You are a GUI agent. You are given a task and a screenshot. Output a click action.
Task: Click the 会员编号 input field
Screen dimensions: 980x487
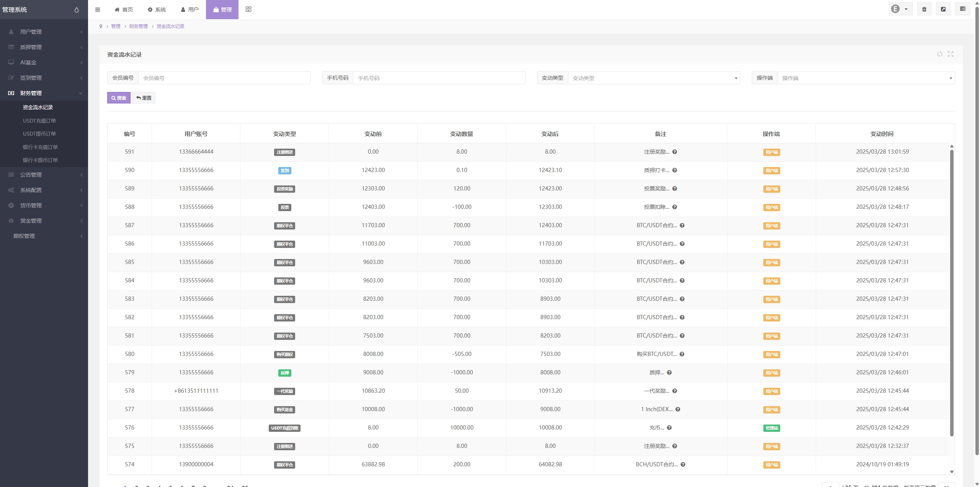pos(224,78)
